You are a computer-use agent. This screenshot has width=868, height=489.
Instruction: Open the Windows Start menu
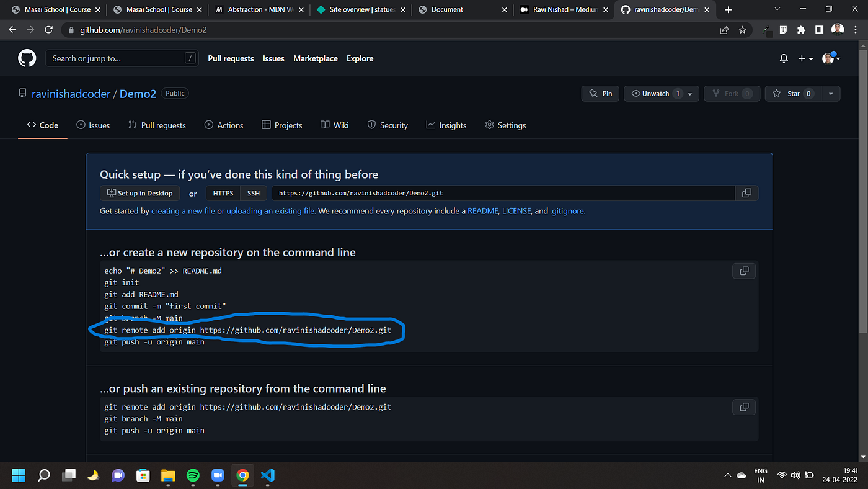[x=19, y=476]
